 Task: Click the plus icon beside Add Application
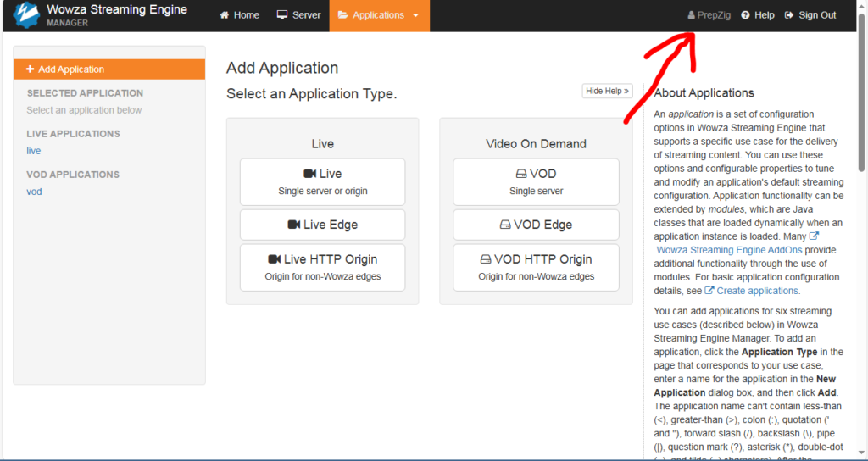(30, 69)
